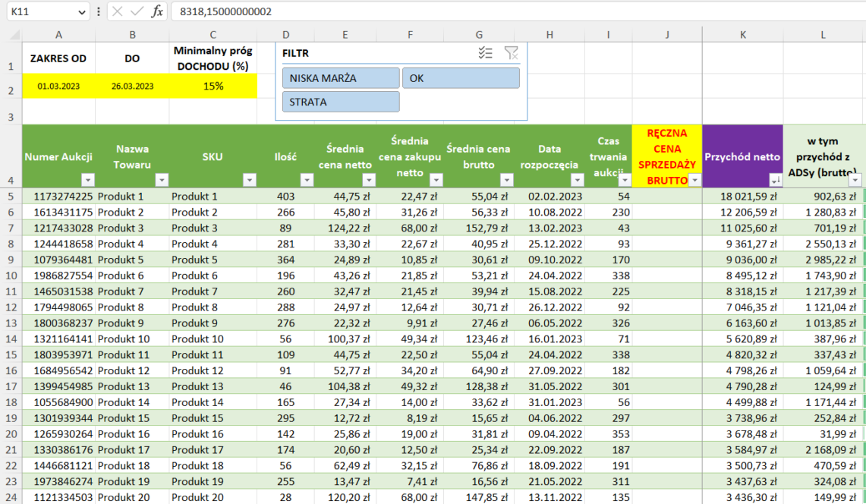The image size is (866, 504).
Task: Clear the FILTR slicer filter
Action: click(x=512, y=53)
